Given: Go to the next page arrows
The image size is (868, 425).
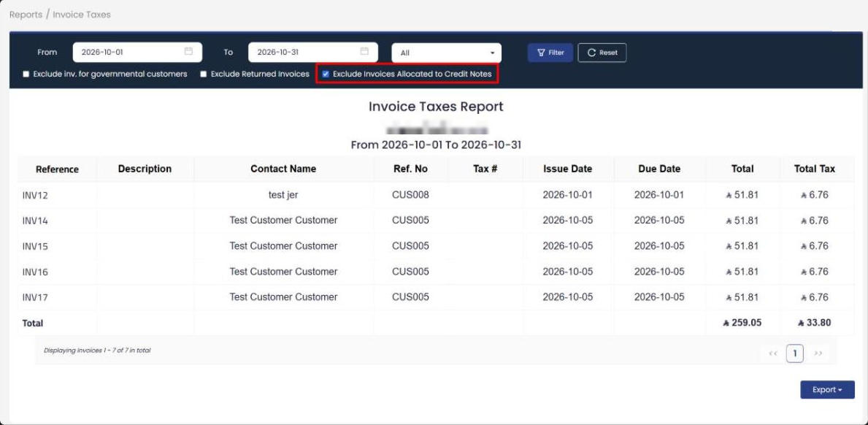Looking at the screenshot, I should coord(818,353).
